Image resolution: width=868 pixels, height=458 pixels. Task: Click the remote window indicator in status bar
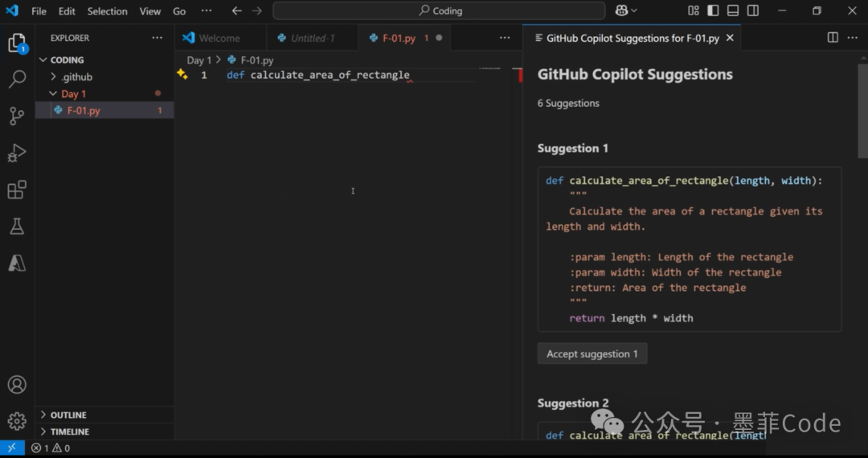point(12,448)
